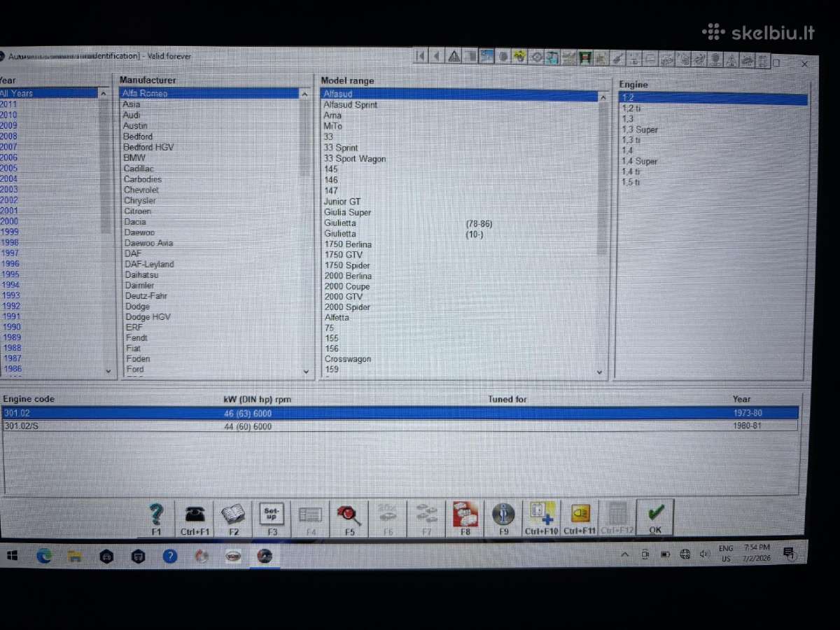840x630 pixels.
Task: Click the yellow-black icon in top toolbar
Action: pyautogui.click(x=519, y=57)
